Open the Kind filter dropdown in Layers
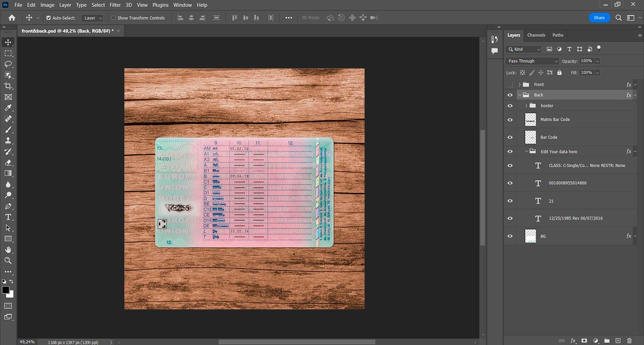Viewport: 644px width, 345px height. (x=524, y=49)
